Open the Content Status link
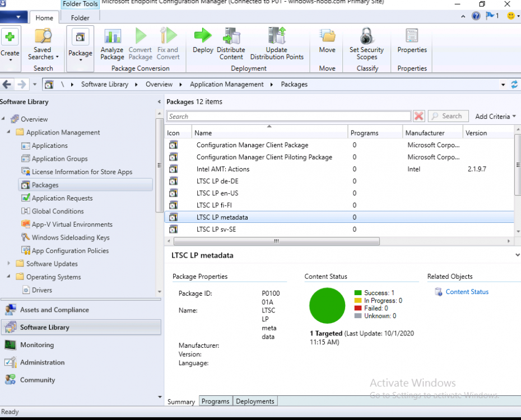Screen dimensions: 521x420 (467, 292)
